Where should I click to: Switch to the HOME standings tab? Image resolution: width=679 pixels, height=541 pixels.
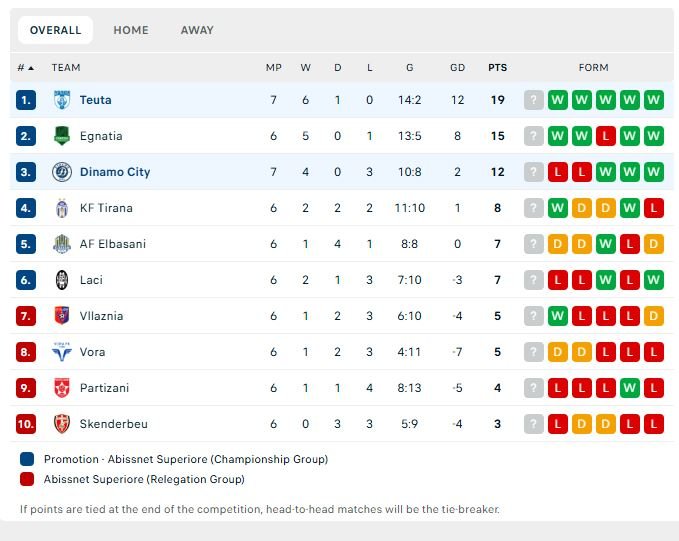131,30
